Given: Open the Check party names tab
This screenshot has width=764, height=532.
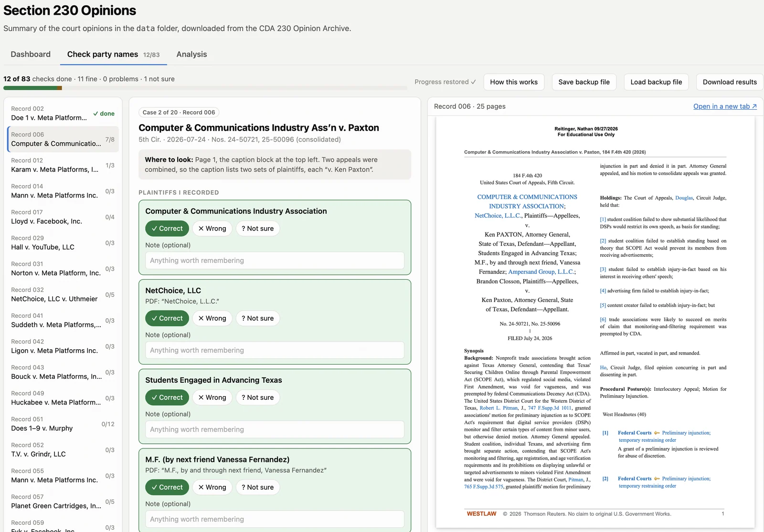Looking at the screenshot, I should 113,54.
